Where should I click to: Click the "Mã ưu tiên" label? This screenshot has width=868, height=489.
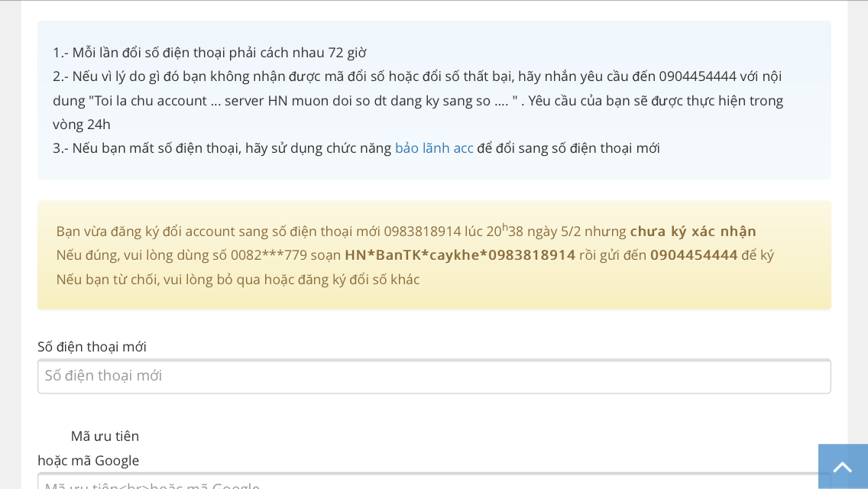[x=105, y=436]
